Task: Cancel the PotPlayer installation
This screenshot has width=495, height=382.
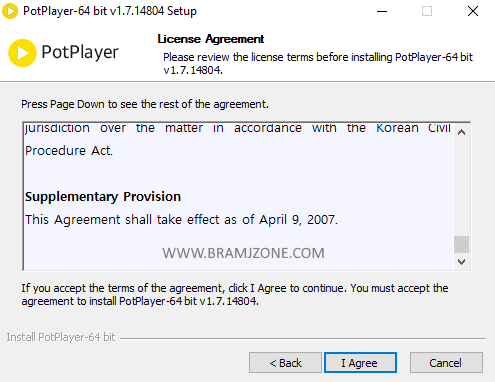Action: (x=446, y=363)
